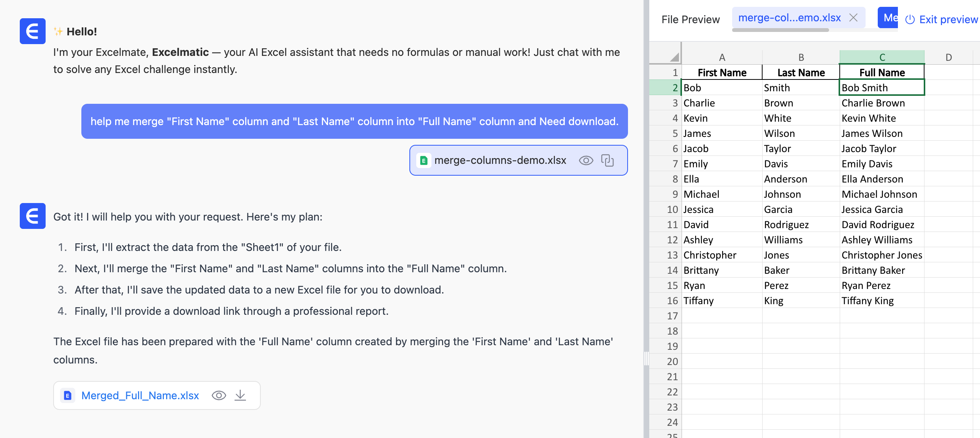Click the horizontal scrollbar under file tabs
The width and height of the screenshot is (980, 438).
pyautogui.click(x=780, y=30)
